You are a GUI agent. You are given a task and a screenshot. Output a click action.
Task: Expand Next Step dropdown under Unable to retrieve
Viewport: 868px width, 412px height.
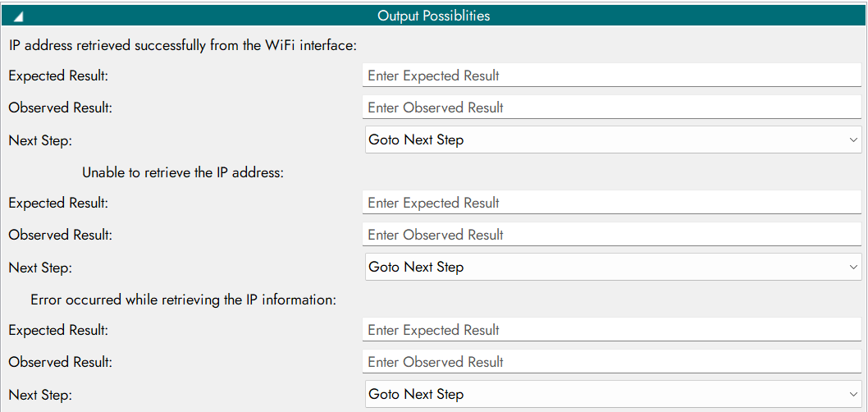coord(613,267)
